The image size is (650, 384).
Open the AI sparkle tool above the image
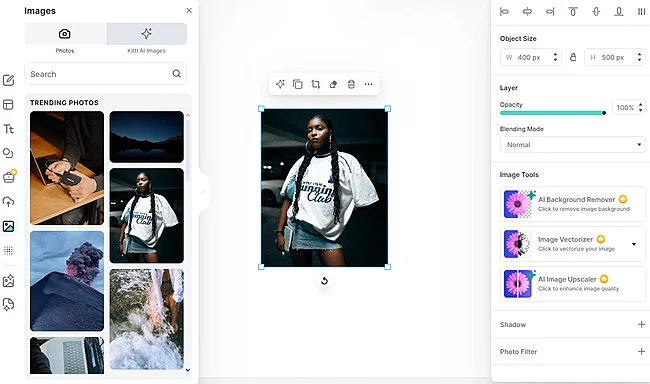[280, 84]
